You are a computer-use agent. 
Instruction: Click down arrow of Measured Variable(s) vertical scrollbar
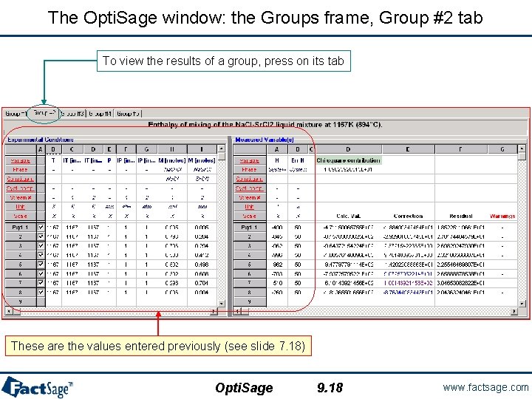[x=522, y=304]
